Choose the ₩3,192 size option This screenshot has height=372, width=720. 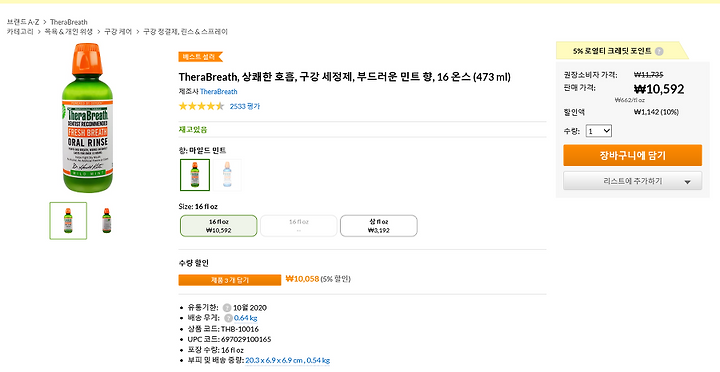378,226
